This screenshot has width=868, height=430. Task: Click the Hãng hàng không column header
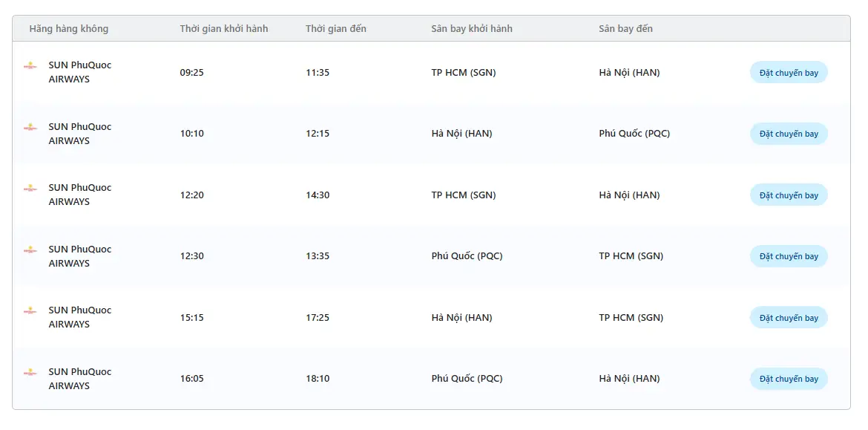pos(69,29)
